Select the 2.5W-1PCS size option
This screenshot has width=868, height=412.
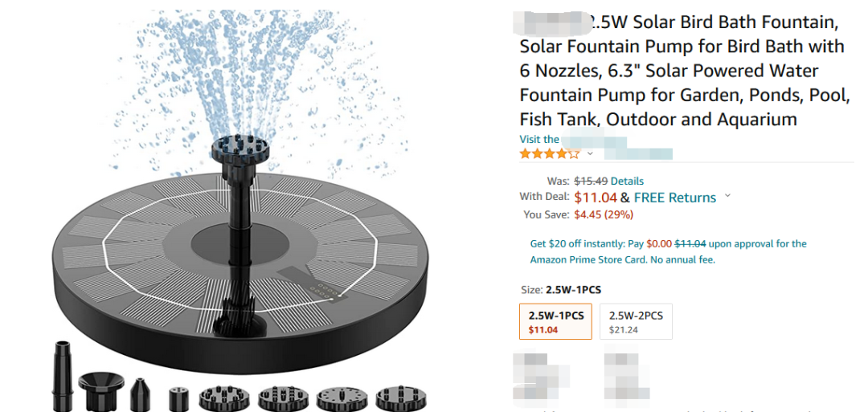pos(556,321)
